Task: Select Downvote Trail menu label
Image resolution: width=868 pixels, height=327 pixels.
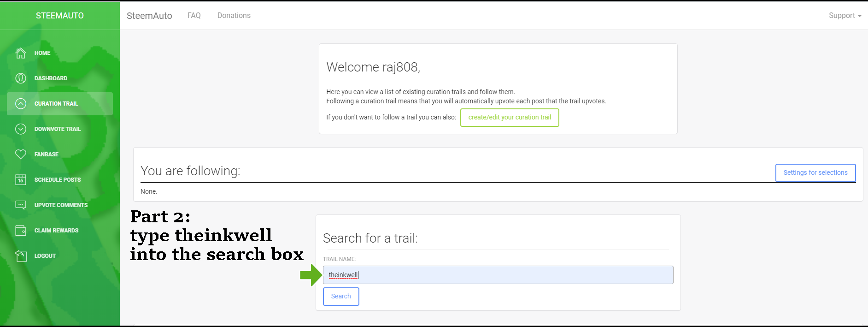Action: [x=58, y=129]
